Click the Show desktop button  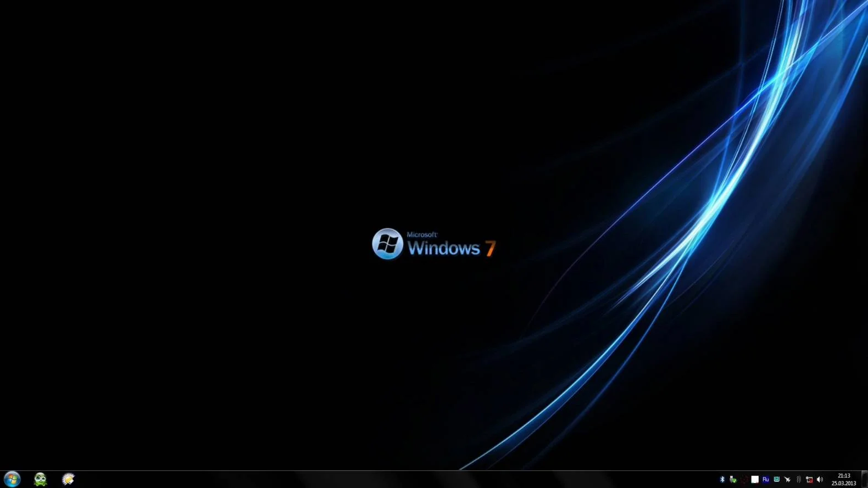pos(864,479)
